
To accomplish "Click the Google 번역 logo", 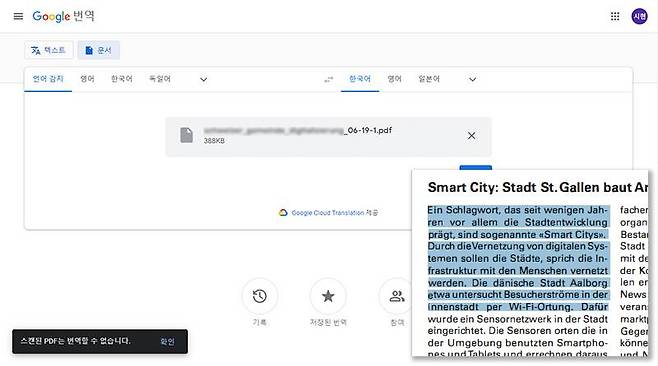I will [x=63, y=16].
